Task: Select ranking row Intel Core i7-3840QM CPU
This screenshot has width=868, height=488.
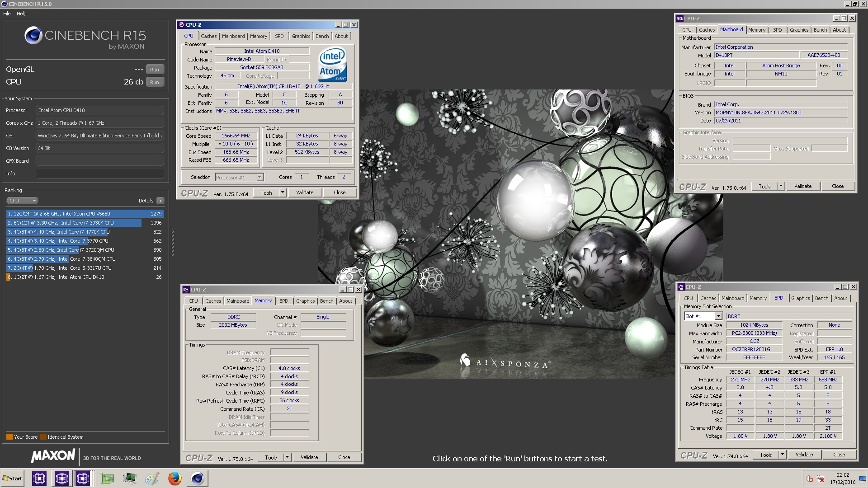Action: pos(85,259)
